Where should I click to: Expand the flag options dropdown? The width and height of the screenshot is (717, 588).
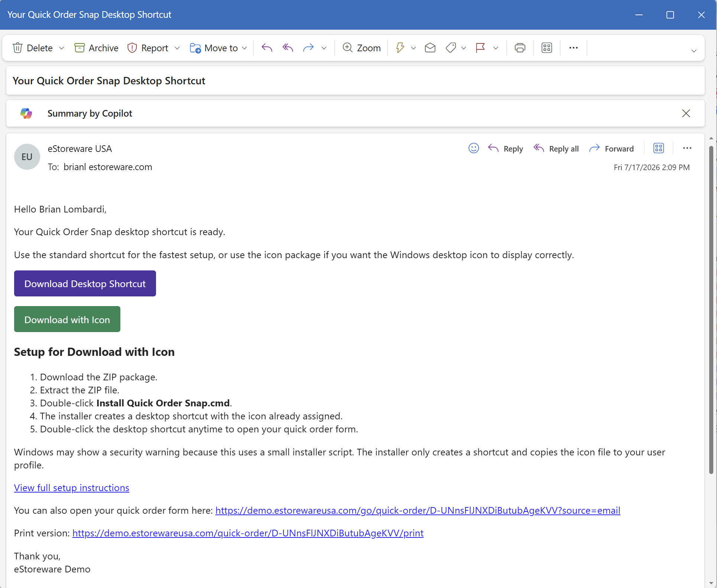pyautogui.click(x=496, y=48)
